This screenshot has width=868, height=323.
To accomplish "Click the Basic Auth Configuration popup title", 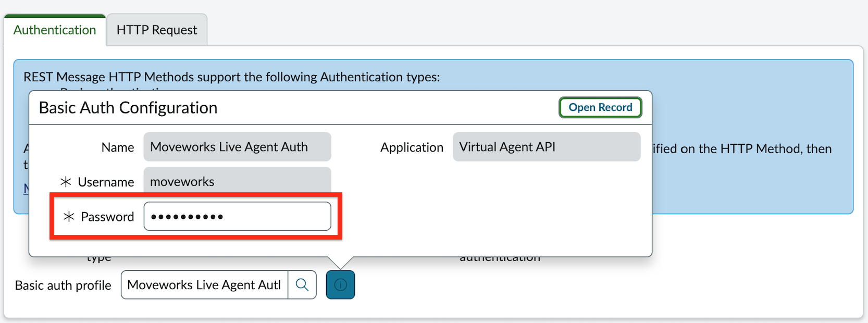I will pos(128,108).
